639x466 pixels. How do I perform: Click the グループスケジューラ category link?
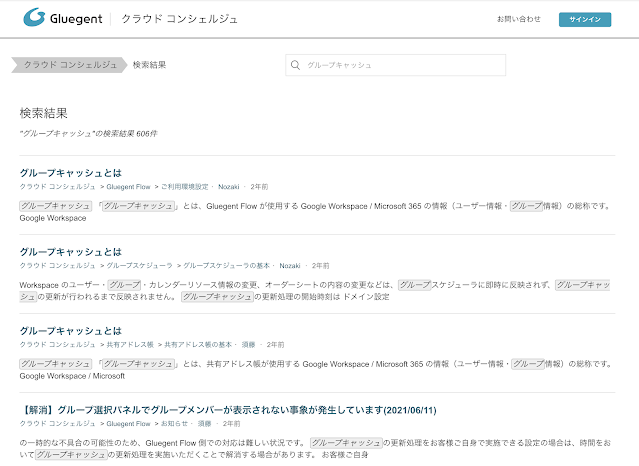138,266
